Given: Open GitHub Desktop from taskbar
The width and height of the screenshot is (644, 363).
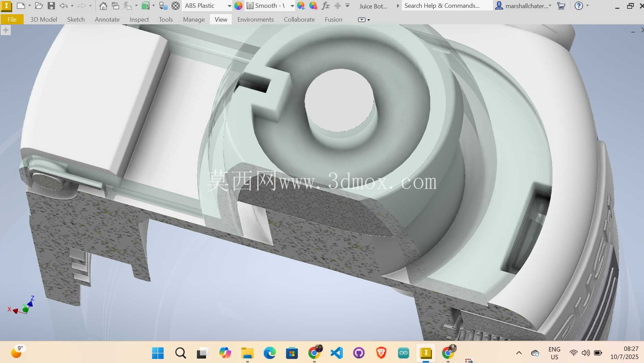Looking at the screenshot, I should pyautogui.click(x=359, y=353).
